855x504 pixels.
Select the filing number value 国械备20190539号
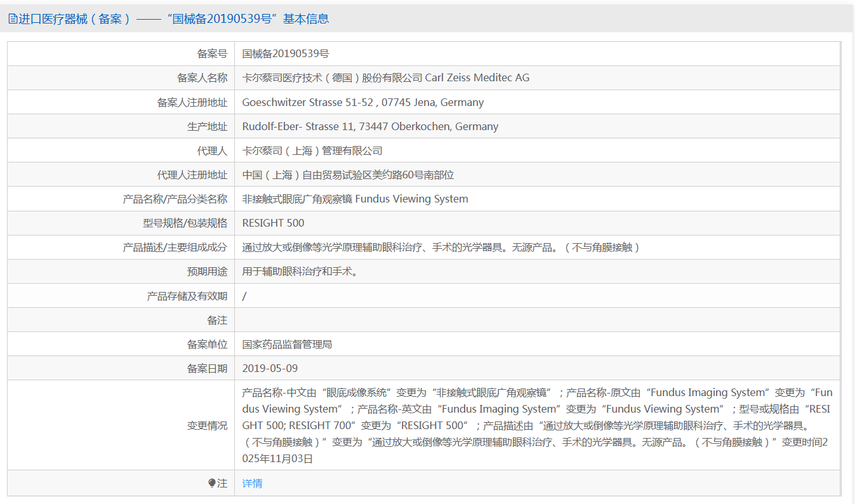(286, 54)
